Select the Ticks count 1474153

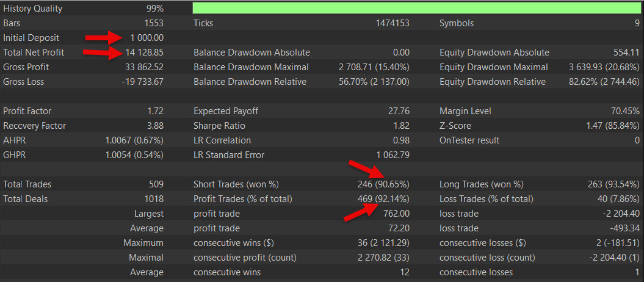[393, 23]
